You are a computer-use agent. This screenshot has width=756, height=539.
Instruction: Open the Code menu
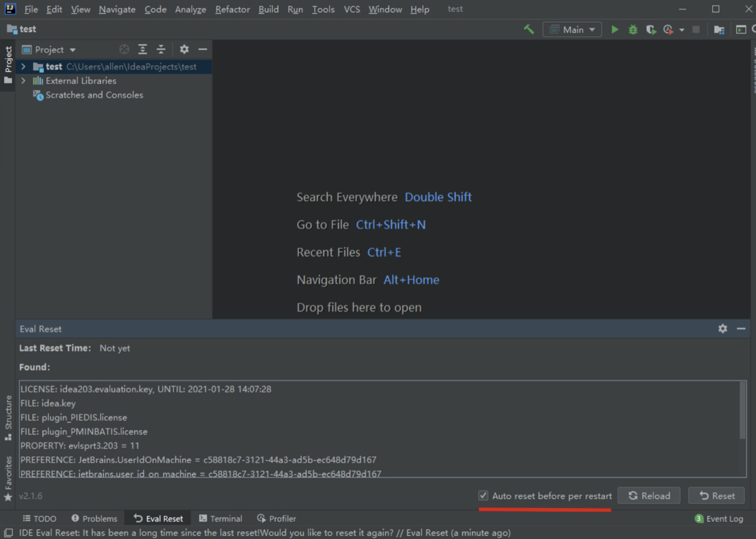pos(156,9)
